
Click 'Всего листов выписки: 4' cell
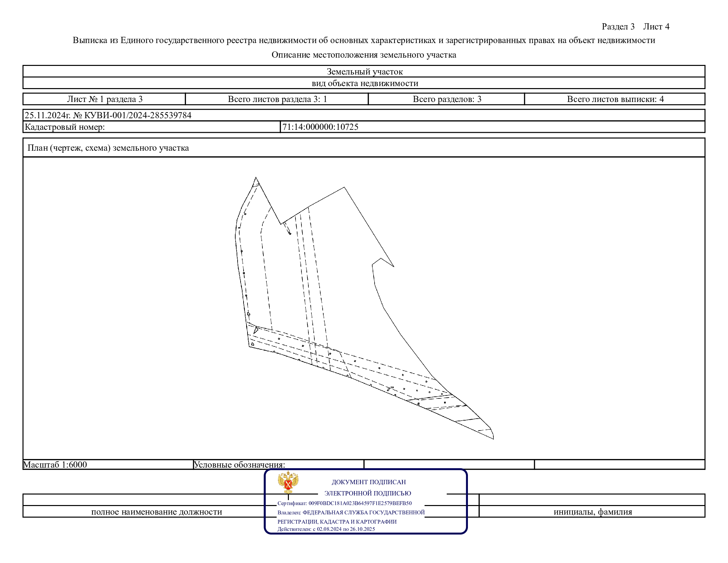(615, 99)
